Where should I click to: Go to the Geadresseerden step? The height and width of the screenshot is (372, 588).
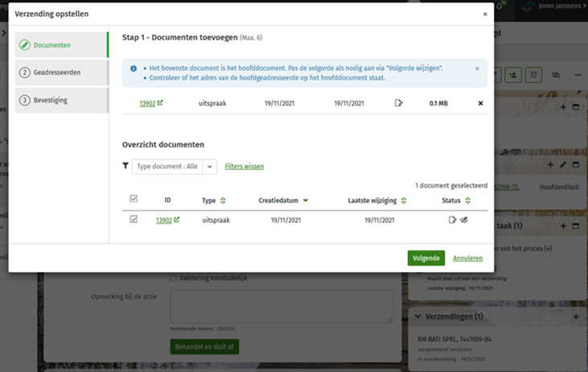coord(62,72)
